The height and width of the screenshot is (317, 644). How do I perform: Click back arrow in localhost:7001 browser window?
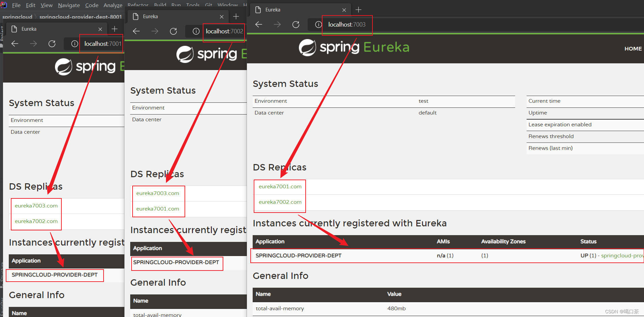pyautogui.click(x=15, y=43)
